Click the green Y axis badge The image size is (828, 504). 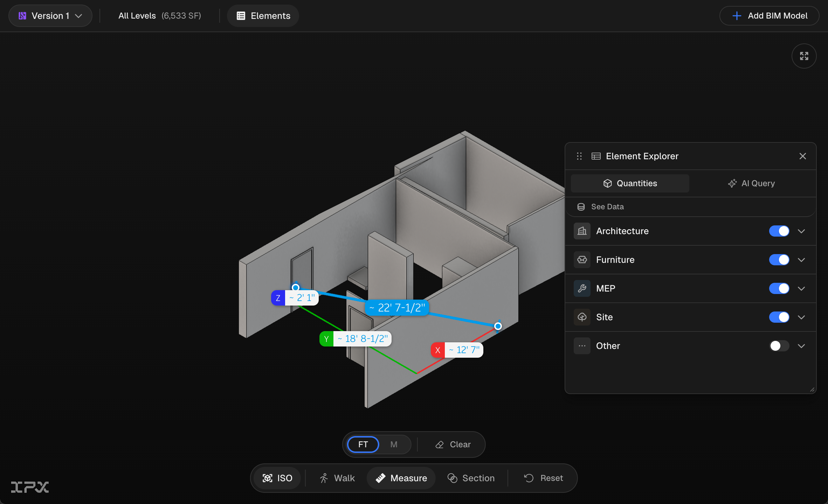pos(326,339)
